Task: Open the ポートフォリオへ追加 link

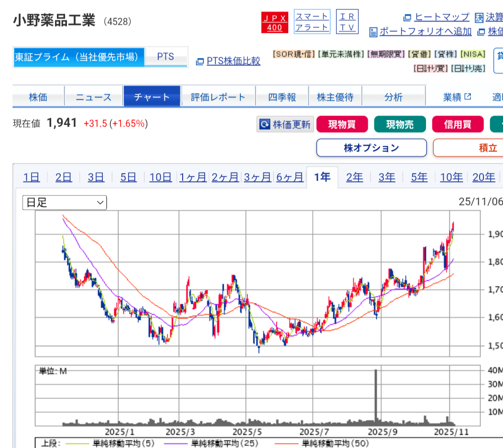Action: tap(426, 32)
